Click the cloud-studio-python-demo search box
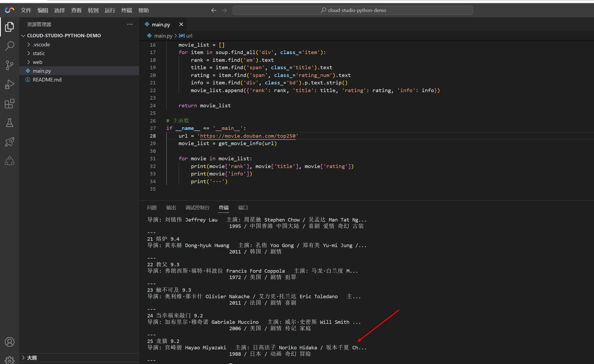 353,10
